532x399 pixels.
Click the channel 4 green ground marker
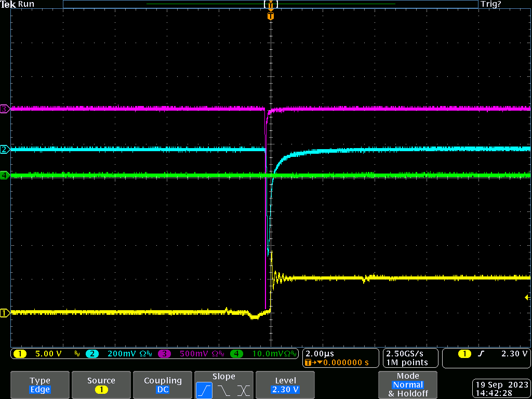[x=5, y=176]
